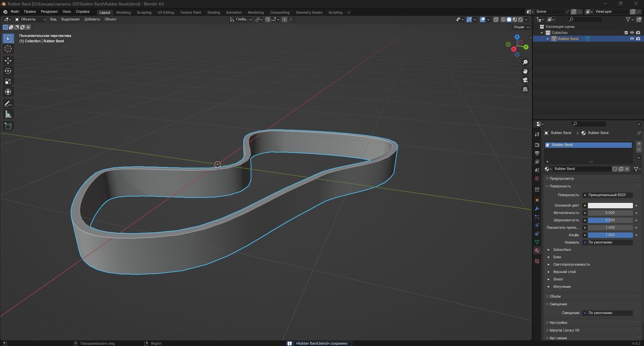Viewport: 644px width, 346px height.
Task: Select the Move tool
Action: point(8,61)
